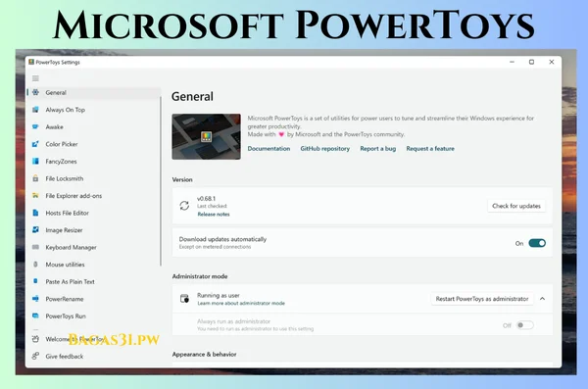The width and height of the screenshot is (588, 389).
Task: Click the Hosts File Editor icon
Action: point(35,213)
